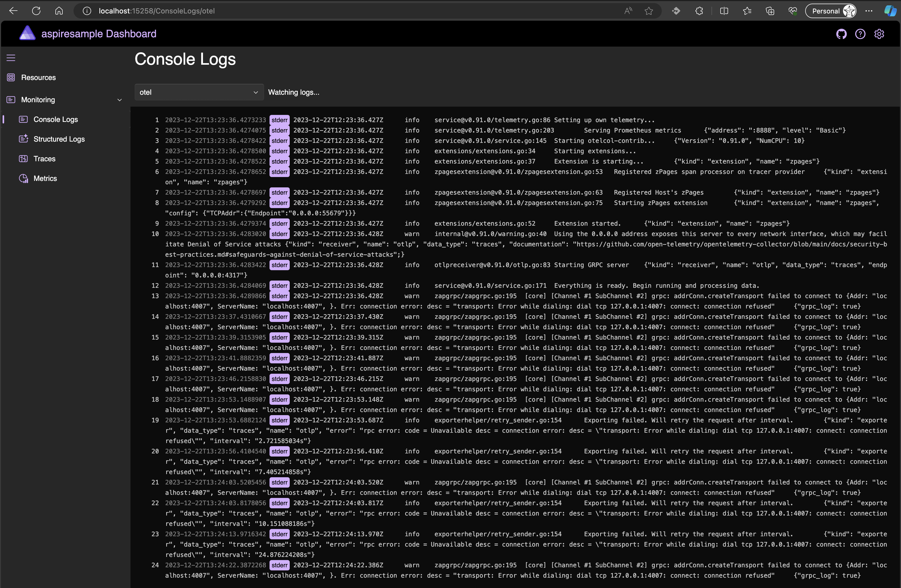Open Structured Logs page
Image resolution: width=901 pixels, height=588 pixels.
pos(59,139)
